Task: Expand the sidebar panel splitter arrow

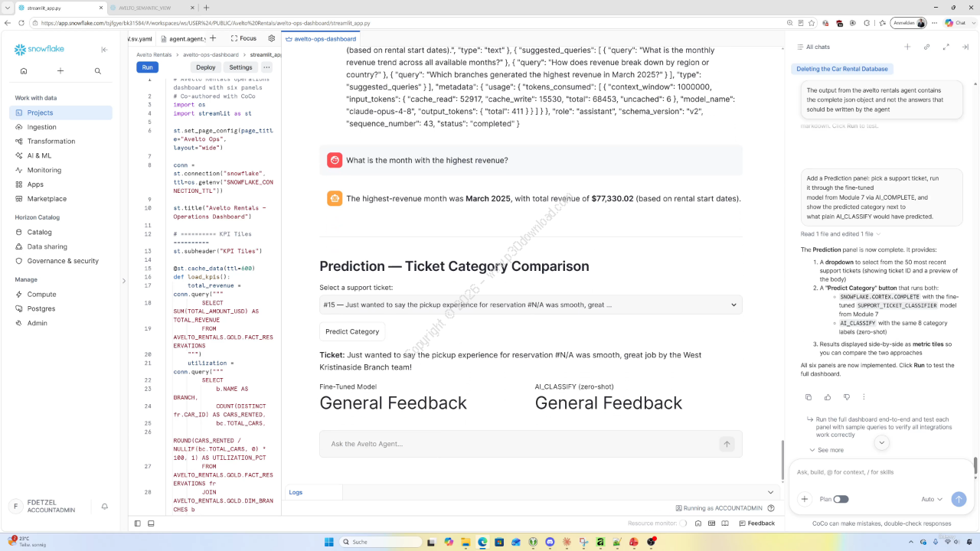Action: [123, 281]
